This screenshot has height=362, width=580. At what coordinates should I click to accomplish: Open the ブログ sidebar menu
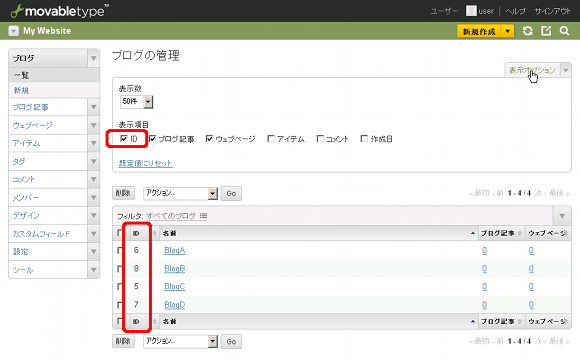coord(48,58)
